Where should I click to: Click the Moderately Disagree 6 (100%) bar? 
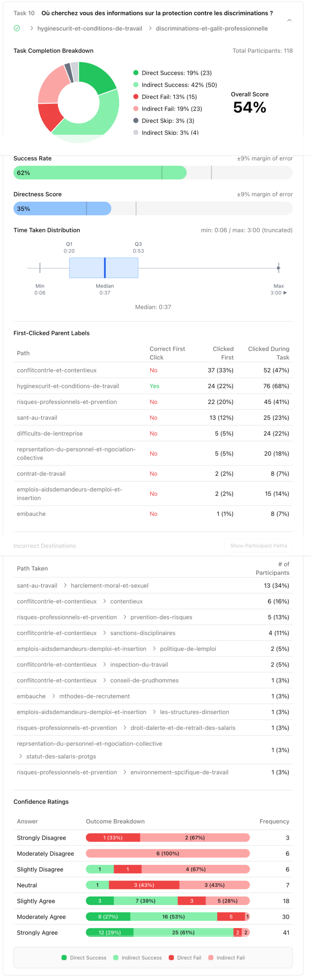point(167,853)
